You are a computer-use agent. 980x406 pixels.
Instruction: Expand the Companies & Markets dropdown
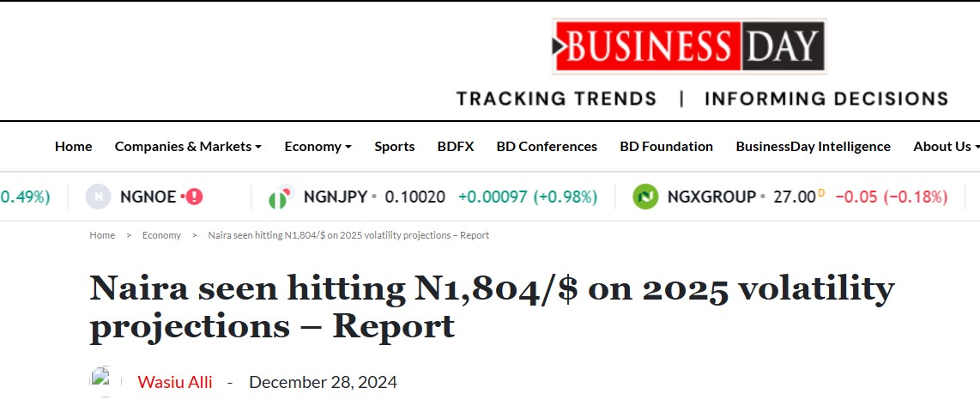[188, 147]
